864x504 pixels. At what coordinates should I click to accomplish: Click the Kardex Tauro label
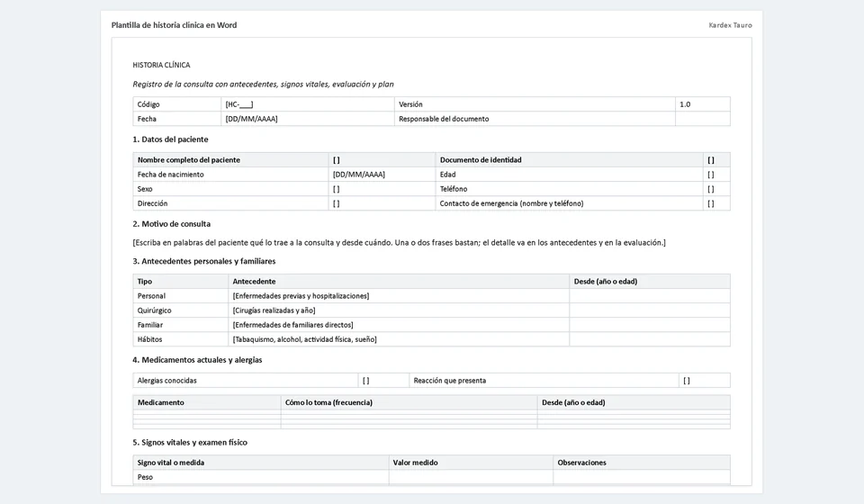click(730, 25)
